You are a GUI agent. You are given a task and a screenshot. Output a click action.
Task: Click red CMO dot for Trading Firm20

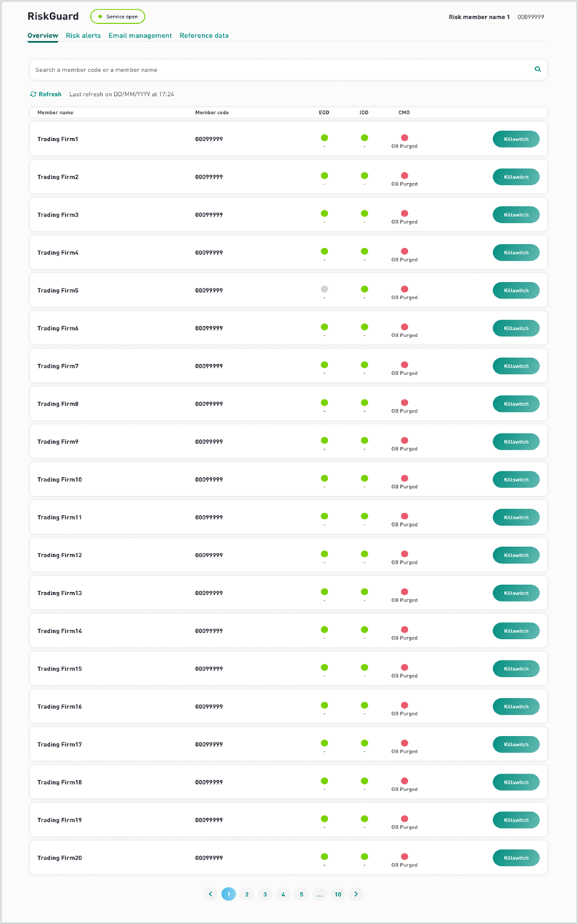pyautogui.click(x=404, y=856)
